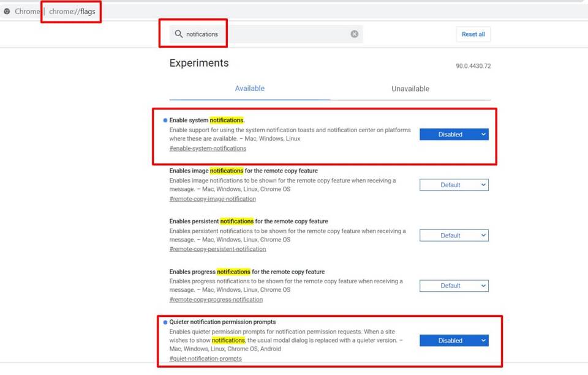The width and height of the screenshot is (588, 375).
Task: Open the #remote-copy-image-notification link
Action: (x=213, y=199)
